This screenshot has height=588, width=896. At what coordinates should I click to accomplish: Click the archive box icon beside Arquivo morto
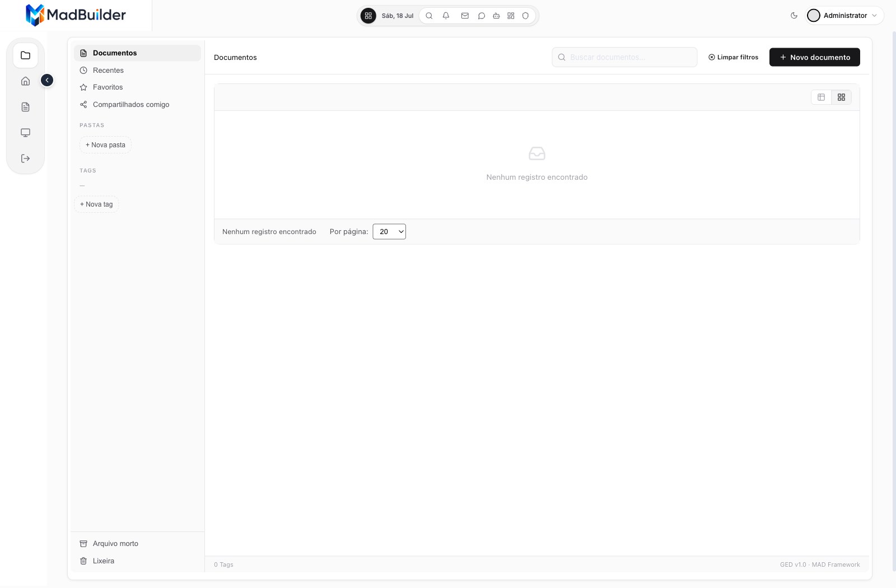pyautogui.click(x=83, y=544)
